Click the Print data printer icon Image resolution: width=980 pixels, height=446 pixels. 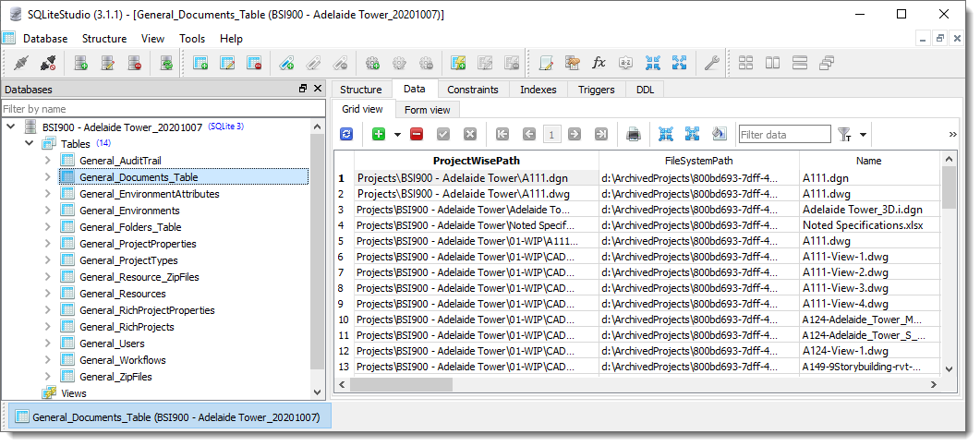point(634,134)
